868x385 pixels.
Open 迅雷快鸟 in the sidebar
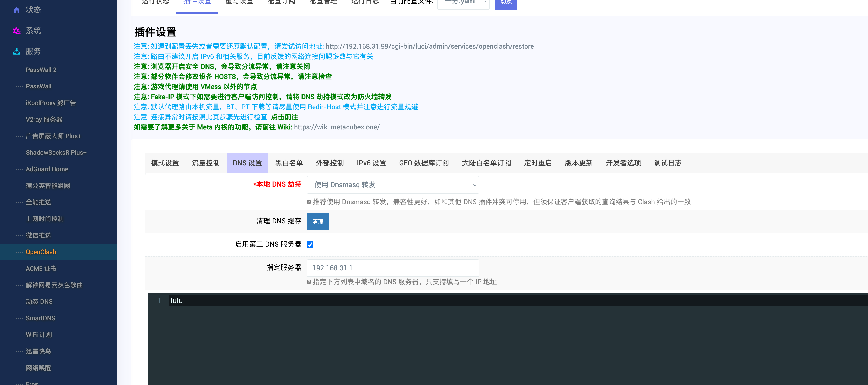click(38, 351)
